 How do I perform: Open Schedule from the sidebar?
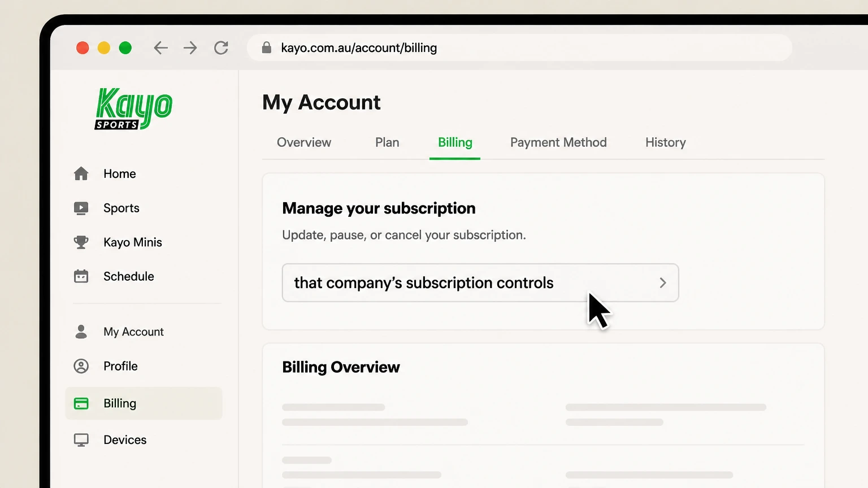coord(129,276)
